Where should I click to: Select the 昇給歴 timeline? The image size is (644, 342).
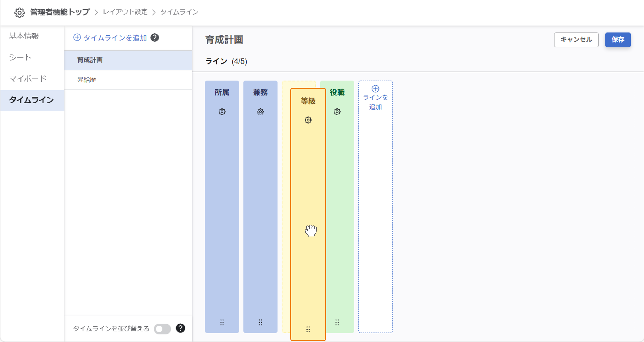pyautogui.click(x=87, y=80)
